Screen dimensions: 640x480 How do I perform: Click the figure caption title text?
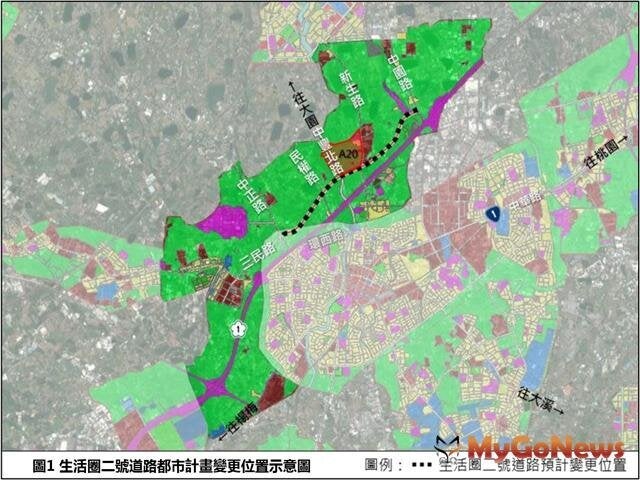click(x=171, y=465)
